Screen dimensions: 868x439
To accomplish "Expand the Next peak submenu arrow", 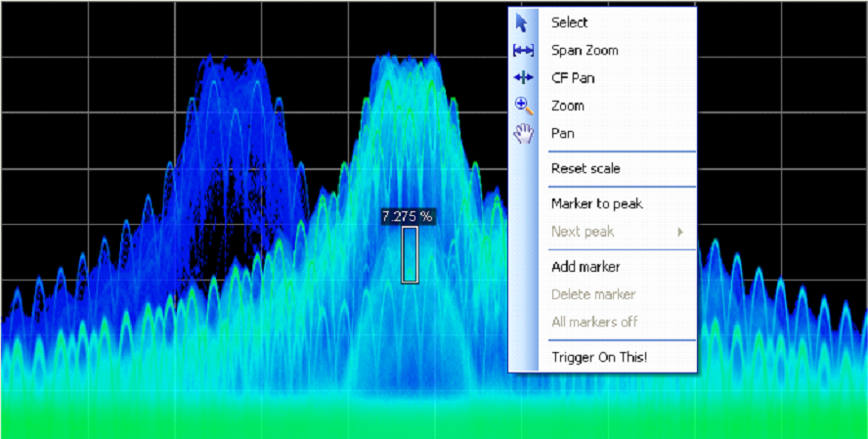I will [679, 232].
